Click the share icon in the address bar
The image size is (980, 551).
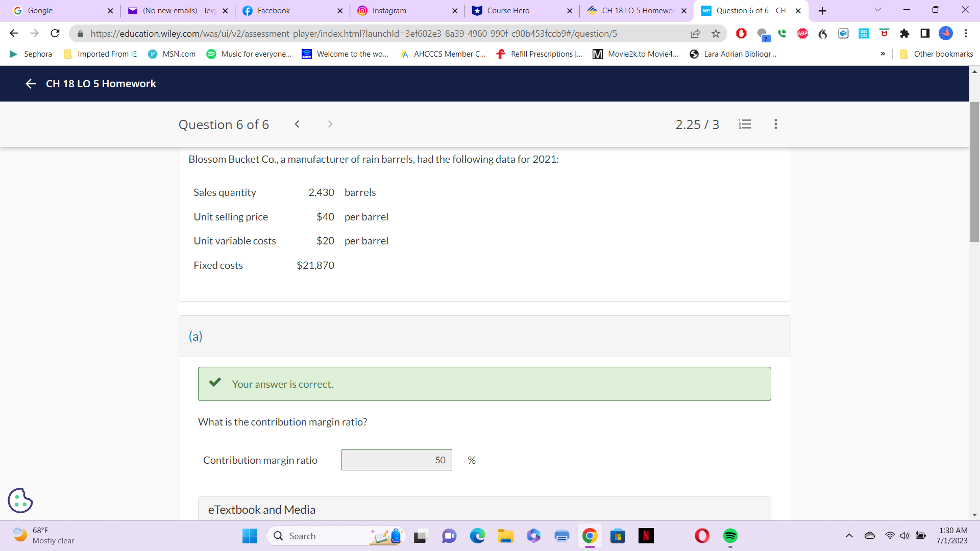(695, 34)
